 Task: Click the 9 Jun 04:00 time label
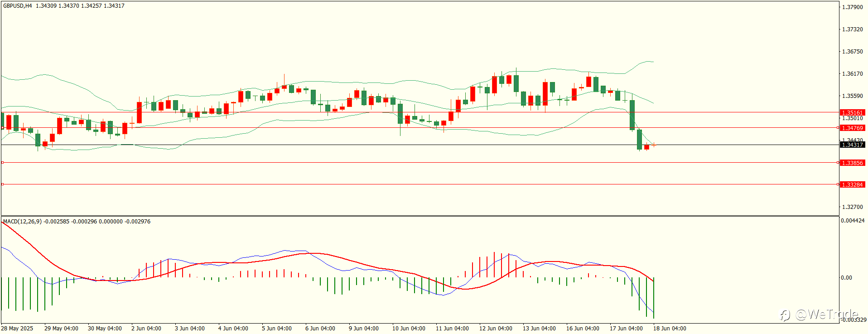(x=364, y=329)
